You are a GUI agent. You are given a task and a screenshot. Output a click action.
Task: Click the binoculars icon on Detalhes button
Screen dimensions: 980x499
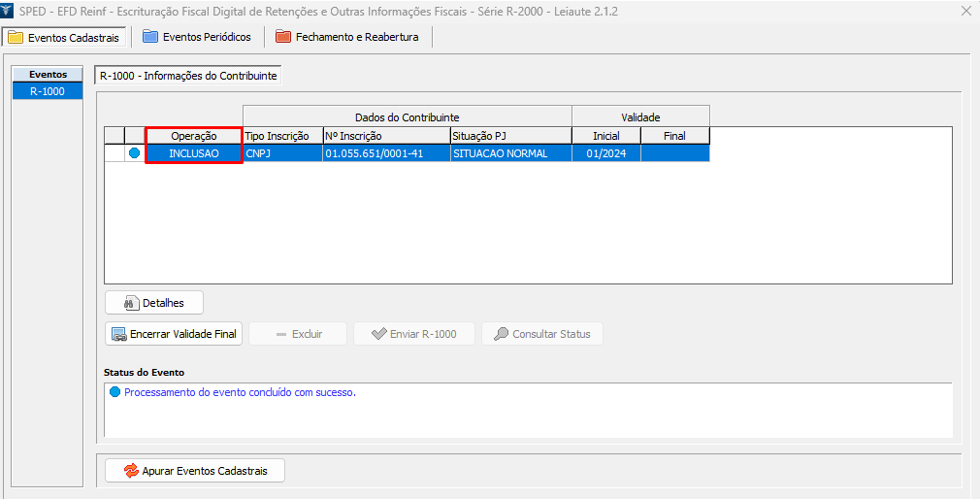point(130,303)
